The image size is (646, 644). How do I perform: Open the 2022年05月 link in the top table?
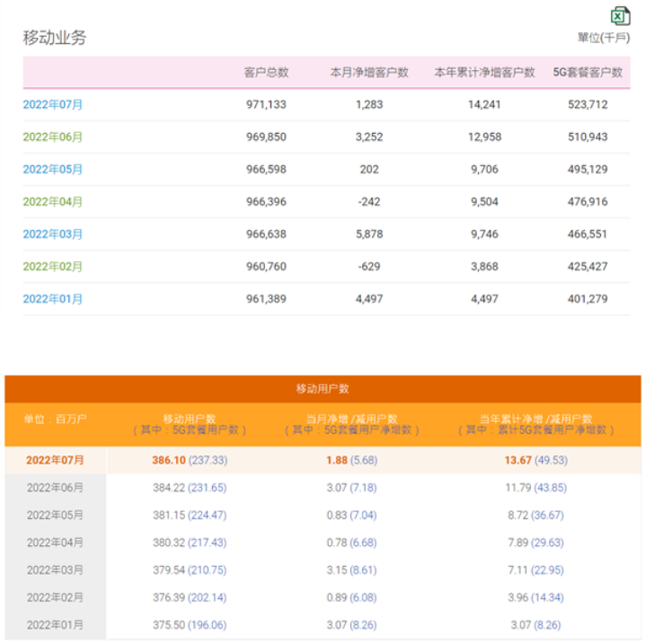(x=53, y=170)
